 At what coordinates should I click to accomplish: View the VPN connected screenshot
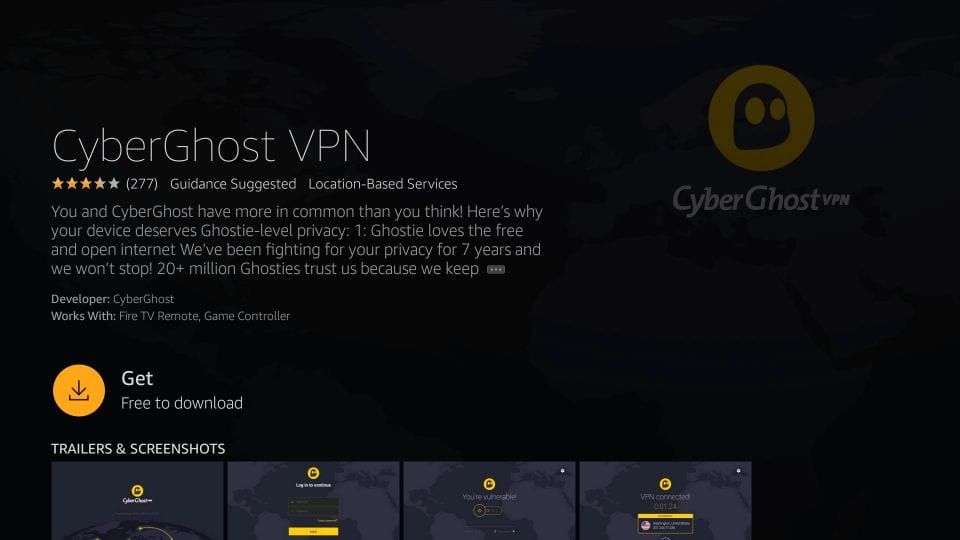click(666, 501)
